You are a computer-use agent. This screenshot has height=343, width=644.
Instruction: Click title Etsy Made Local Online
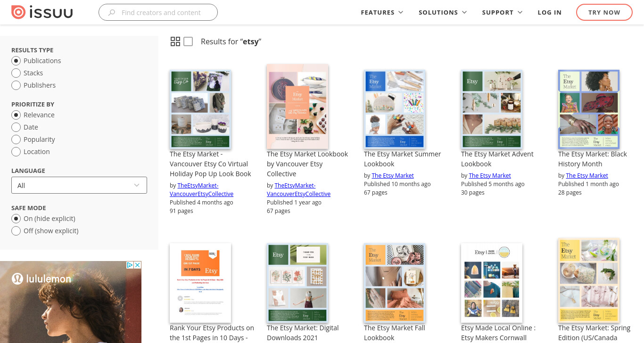coord(498,333)
